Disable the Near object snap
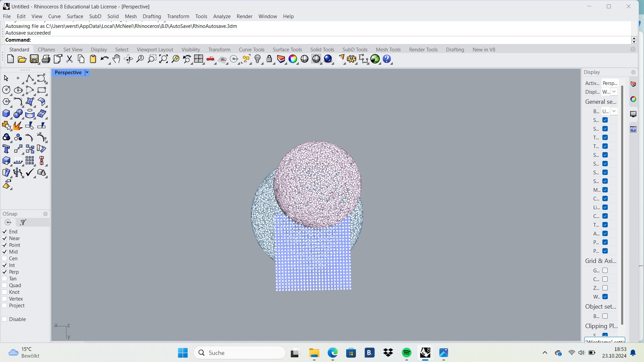 [4, 238]
